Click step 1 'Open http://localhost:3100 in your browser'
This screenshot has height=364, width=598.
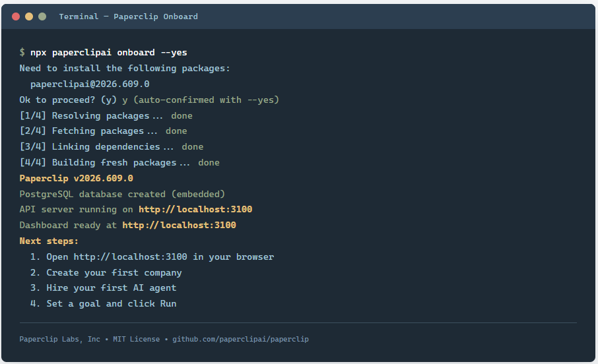(x=152, y=257)
